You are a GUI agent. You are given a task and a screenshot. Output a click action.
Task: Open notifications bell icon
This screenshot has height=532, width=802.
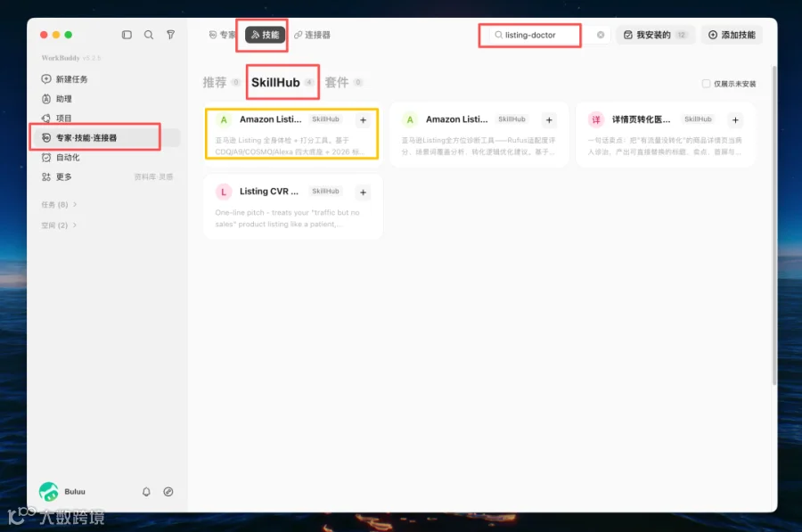coord(146,492)
